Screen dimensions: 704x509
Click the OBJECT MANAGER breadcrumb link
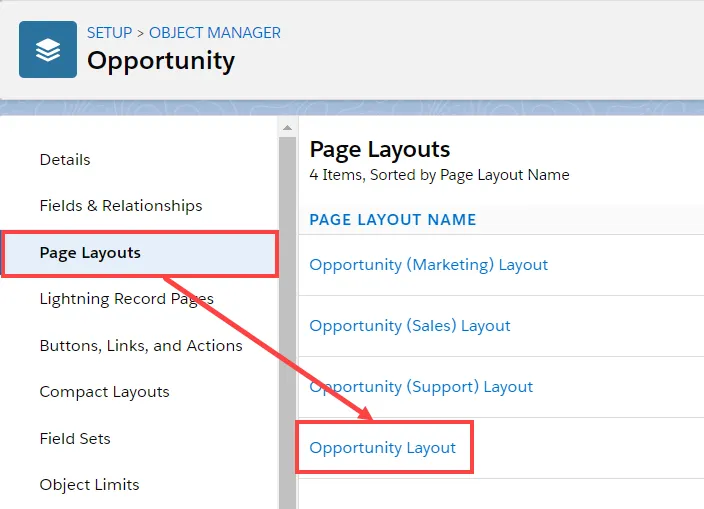[215, 33]
